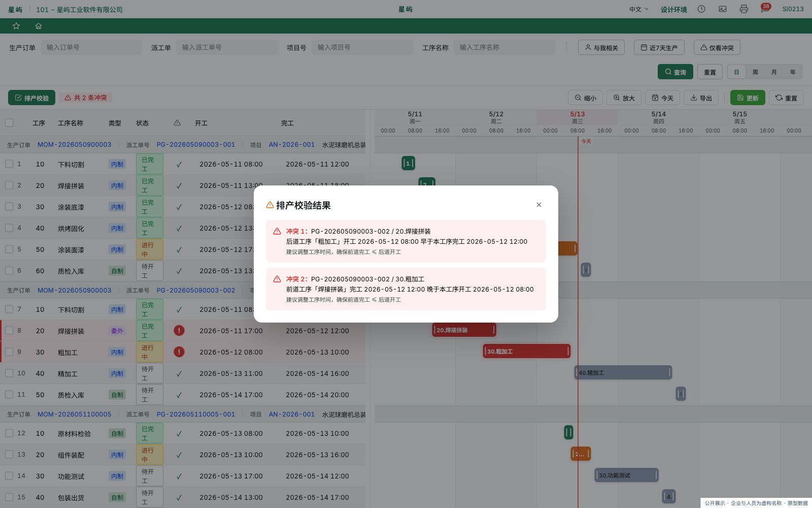Switch timeline to 周 view
The image size is (812, 508).
pyautogui.click(x=755, y=72)
